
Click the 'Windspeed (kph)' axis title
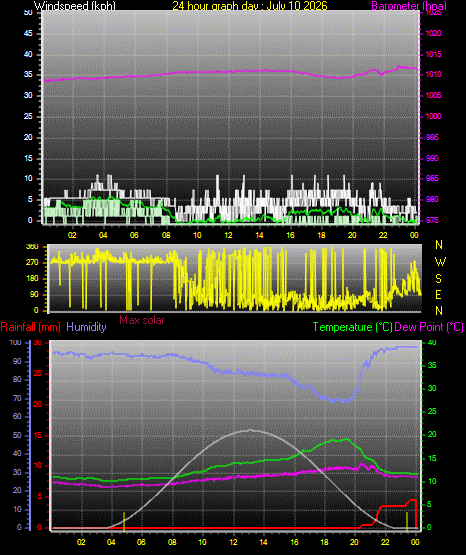(75, 6)
